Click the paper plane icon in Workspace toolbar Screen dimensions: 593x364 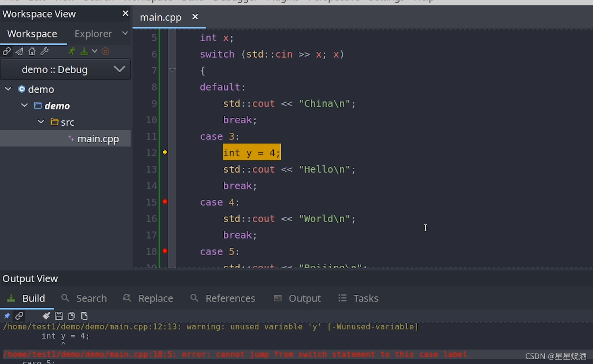[x=19, y=51]
